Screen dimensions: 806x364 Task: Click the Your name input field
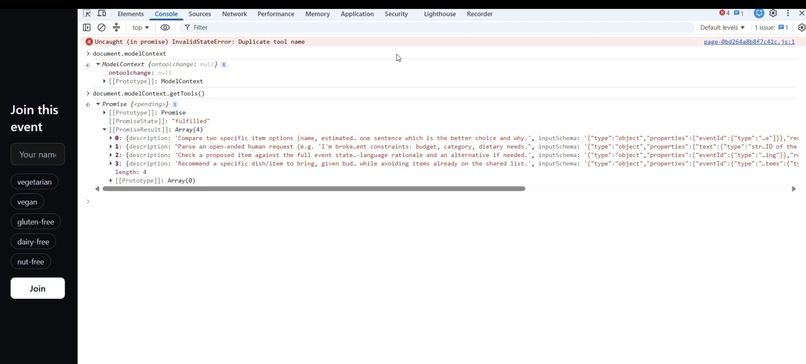pos(38,154)
